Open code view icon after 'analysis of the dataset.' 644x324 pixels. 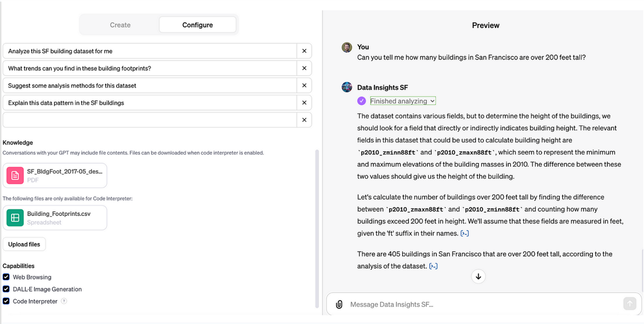[433, 266]
